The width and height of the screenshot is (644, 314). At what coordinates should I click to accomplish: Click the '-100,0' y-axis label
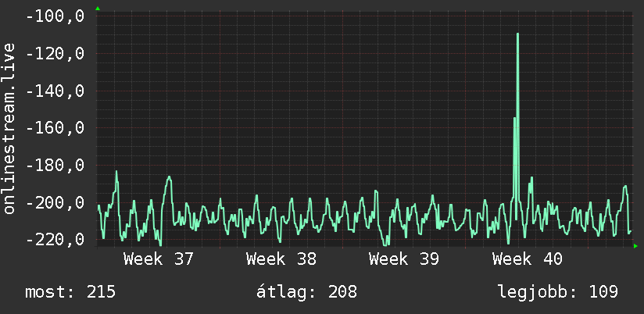tap(55, 16)
